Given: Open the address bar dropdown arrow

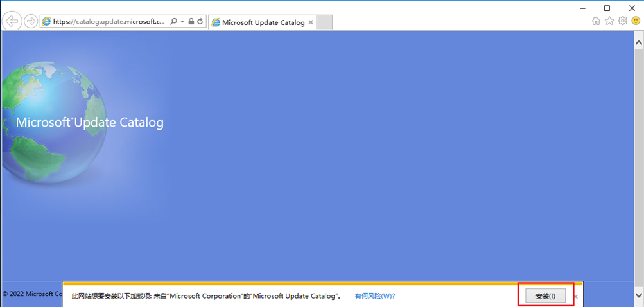Looking at the screenshot, I should [182, 21].
